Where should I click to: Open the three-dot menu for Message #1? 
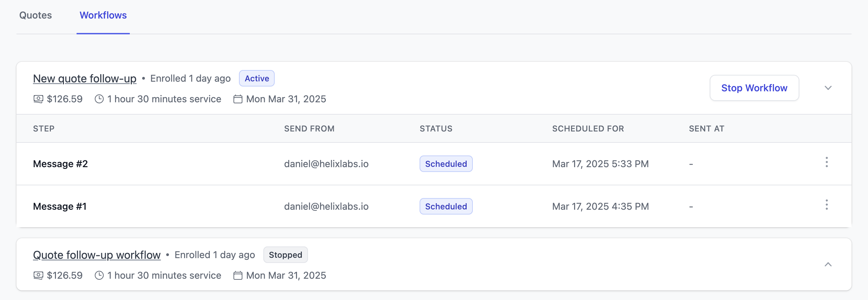(x=827, y=205)
